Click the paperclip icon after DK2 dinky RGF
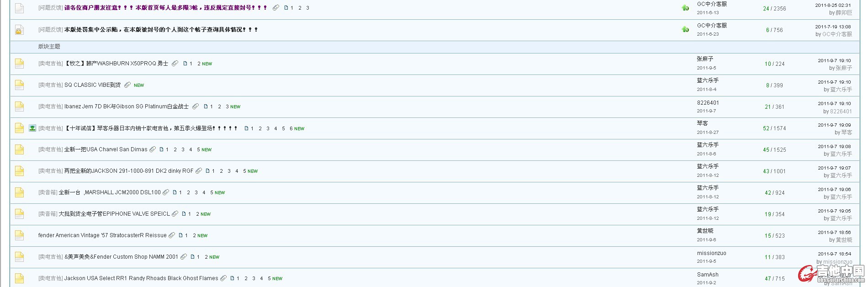Viewport: 868px width, 287px height. coord(199,171)
